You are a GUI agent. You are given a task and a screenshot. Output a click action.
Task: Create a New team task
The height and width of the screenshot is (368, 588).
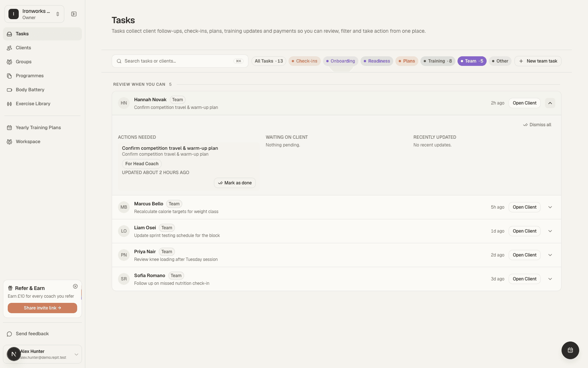click(x=538, y=61)
